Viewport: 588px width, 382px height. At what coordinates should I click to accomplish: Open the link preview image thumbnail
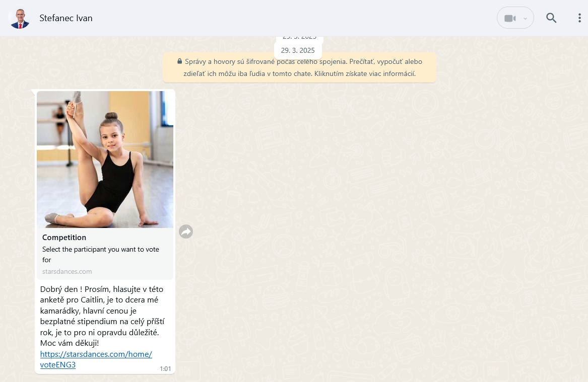(x=105, y=159)
